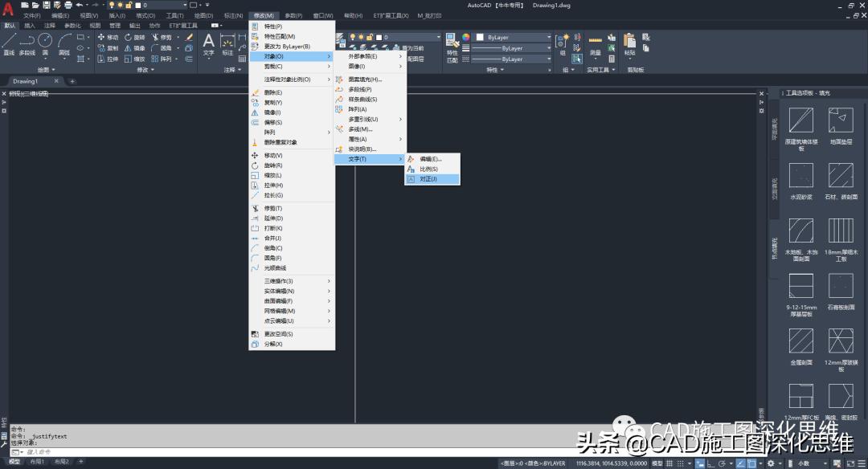Toggle object snap in status bar
This screenshot has width=868, height=469.
(x=751, y=463)
